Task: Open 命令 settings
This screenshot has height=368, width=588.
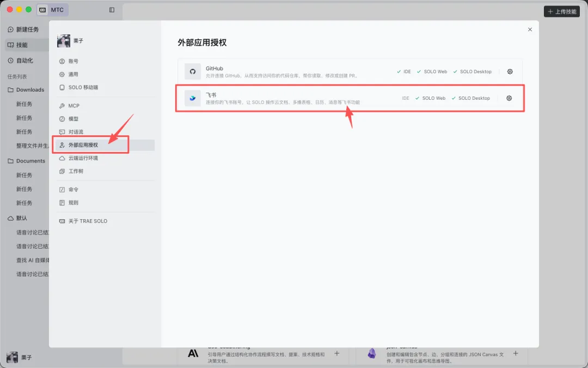Action: (x=105, y=190)
